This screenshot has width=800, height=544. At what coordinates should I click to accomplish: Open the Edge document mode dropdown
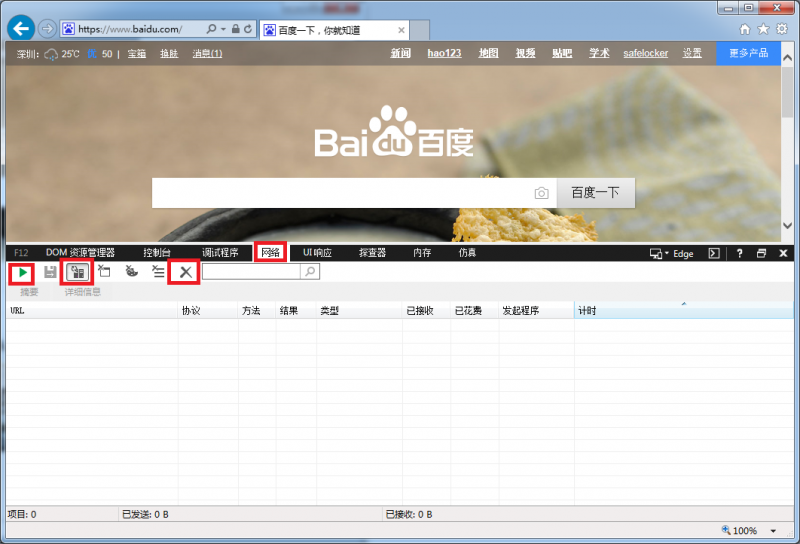coord(671,254)
